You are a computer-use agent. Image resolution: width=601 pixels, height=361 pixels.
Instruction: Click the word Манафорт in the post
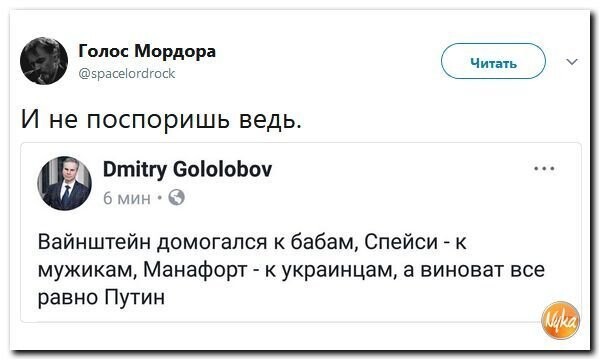click(195, 271)
